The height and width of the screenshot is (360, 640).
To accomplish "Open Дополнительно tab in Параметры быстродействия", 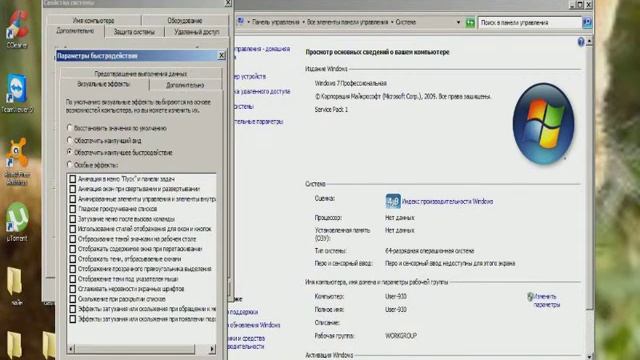I will pos(185,85).
